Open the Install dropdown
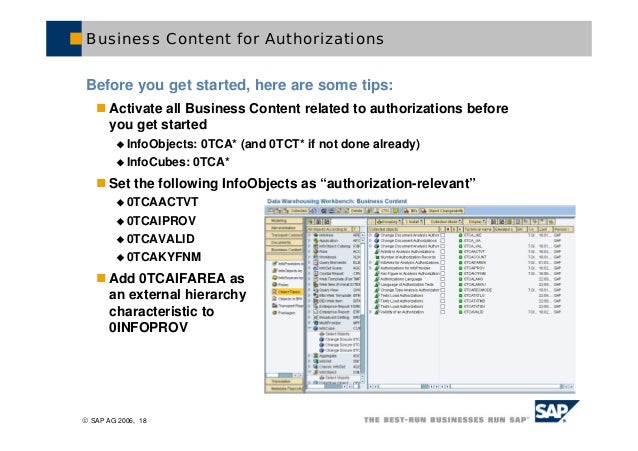 tap(414, 221)
